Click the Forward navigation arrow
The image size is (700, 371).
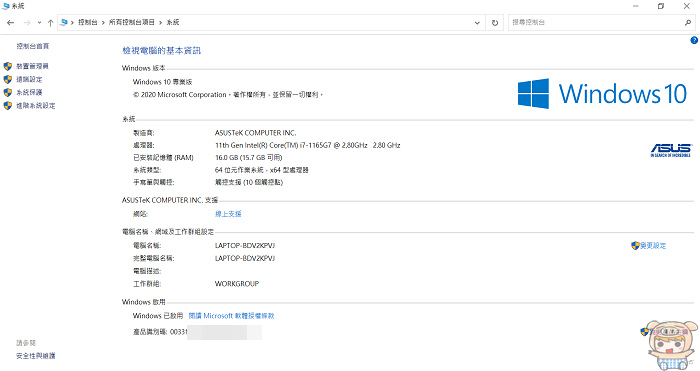click(27, 22)
